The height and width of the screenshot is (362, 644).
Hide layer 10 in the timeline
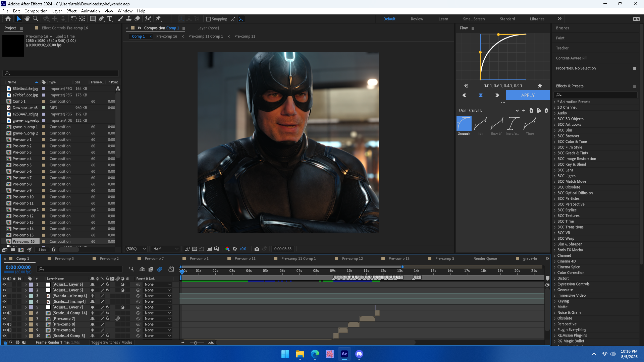(x=4, y=336)
